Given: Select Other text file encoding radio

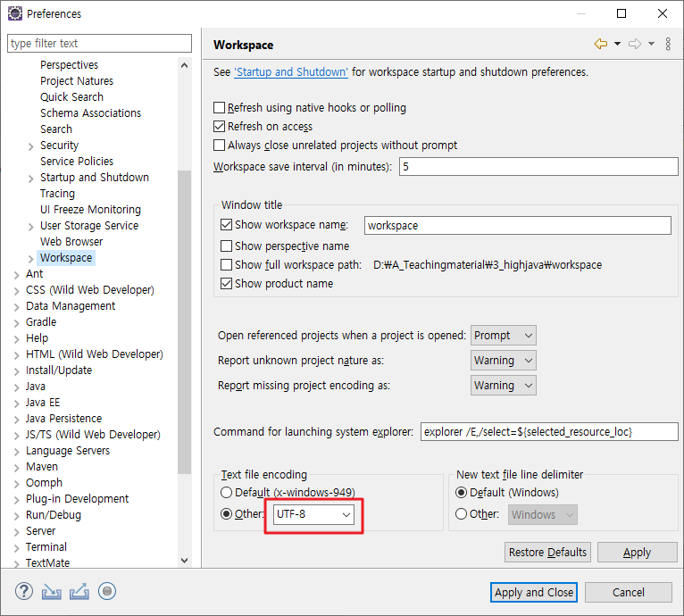Looking at the screenshot, I should click(226, 514).
